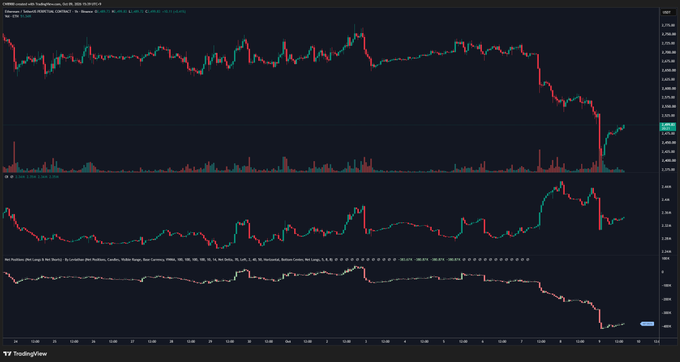Click the TradingView logo link
680x362 pixels.
tap(25, 354)
